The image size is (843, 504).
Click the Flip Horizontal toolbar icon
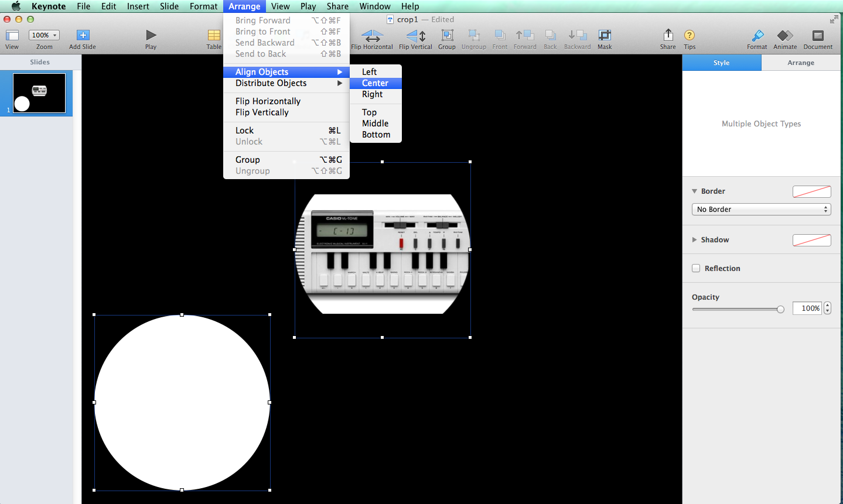(x=371, y=36)
